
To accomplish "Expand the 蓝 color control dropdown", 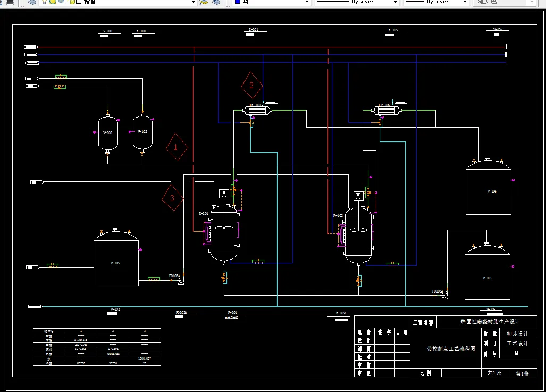I will click(x=307, y=2).
